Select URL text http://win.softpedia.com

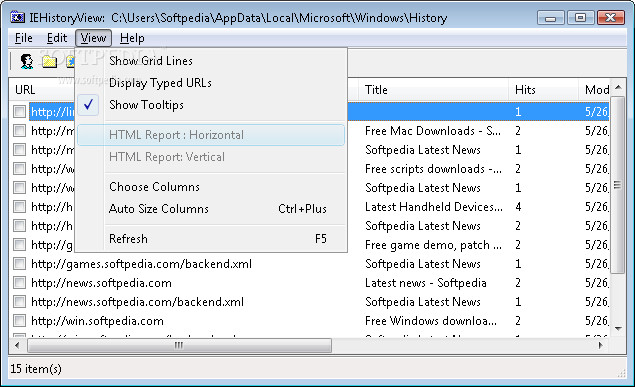[97, 321]
